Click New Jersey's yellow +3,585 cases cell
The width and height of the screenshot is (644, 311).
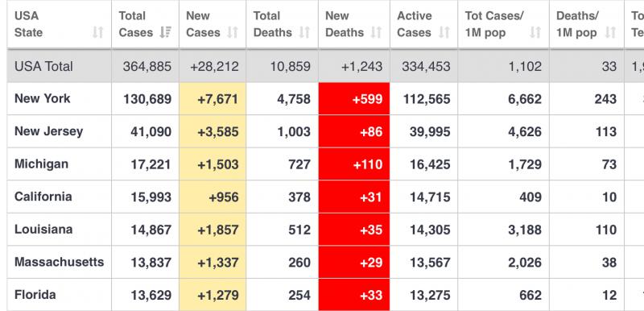tap(213, 131)
